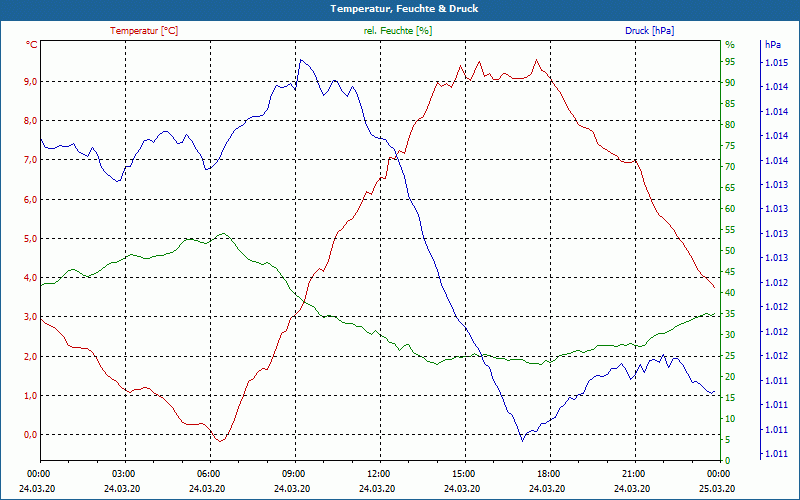Screen dimensions: 800x500
Task: Click the °C unit label on temperature axis
Action: point(32,45)
